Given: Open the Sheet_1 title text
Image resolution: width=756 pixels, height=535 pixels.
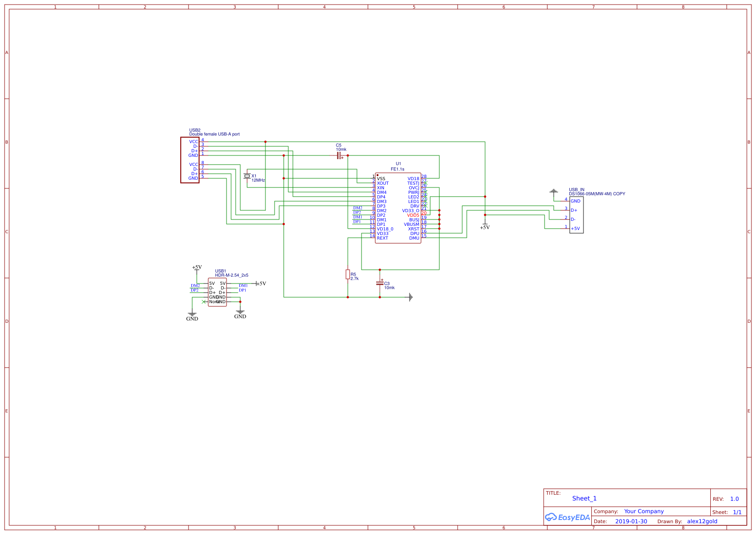Looking at the screenshot, I should [x=584, y=498].
